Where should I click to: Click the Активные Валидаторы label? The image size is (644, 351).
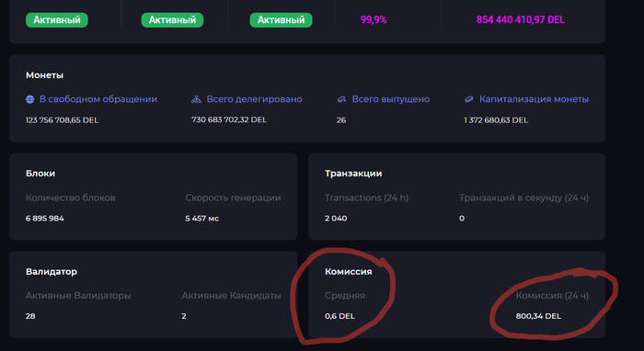coord(78,295)
